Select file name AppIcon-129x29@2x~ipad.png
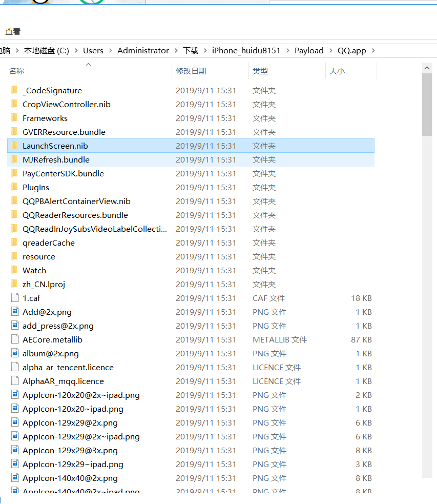 [81, 436]
